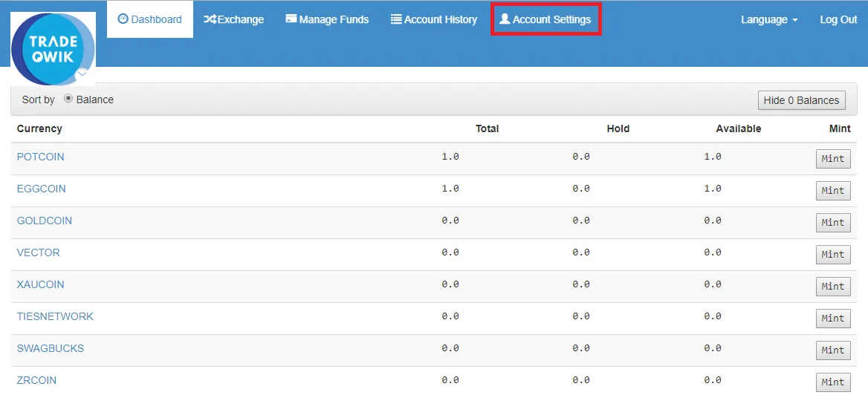Click POTCOIN Total value 1.0
This screenshot has width=868, height=398.
(450, 157)
